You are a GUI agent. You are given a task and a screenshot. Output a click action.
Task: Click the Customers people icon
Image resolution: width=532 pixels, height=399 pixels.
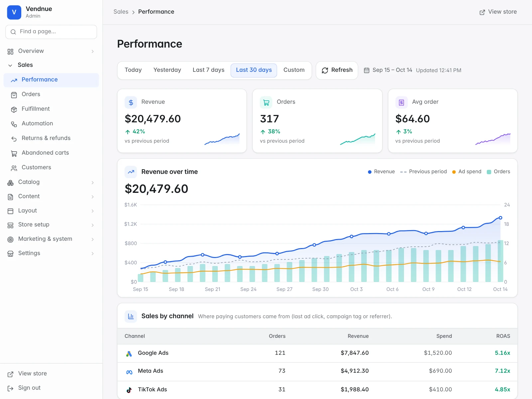(14, 168)
